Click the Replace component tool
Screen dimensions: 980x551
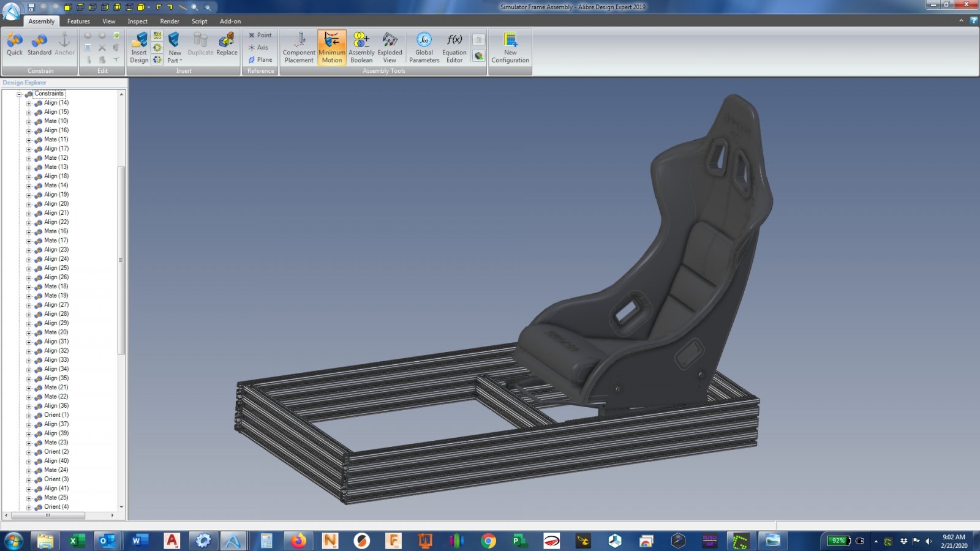(x=227, y=45)
